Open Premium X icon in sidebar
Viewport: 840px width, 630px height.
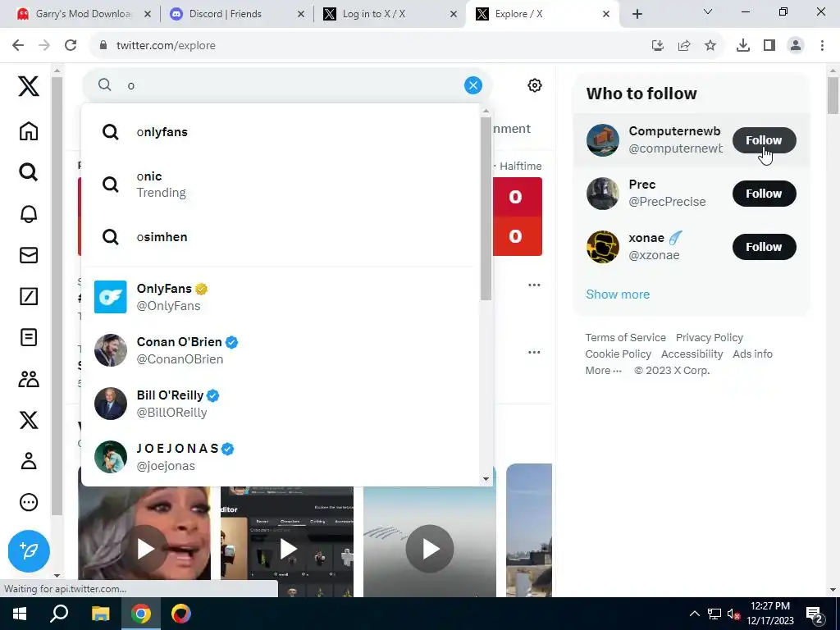click(x=29, y=420)
